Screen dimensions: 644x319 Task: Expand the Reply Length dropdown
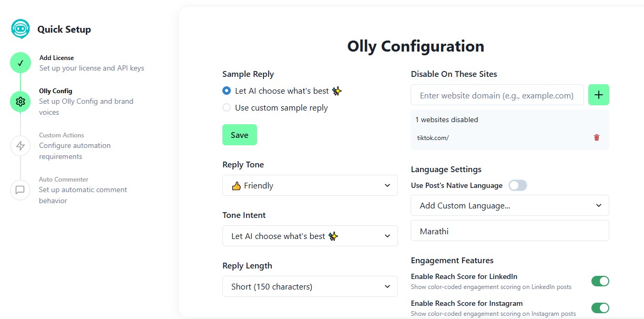[310, 286]
